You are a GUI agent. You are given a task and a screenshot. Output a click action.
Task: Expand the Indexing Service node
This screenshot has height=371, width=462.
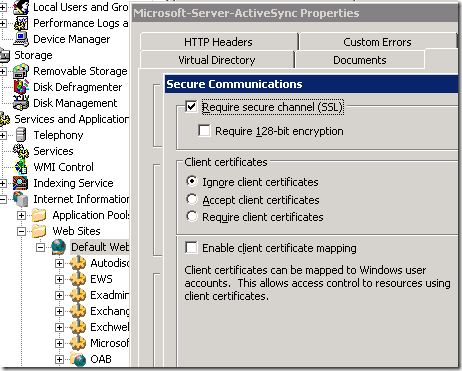pos(3,183)
